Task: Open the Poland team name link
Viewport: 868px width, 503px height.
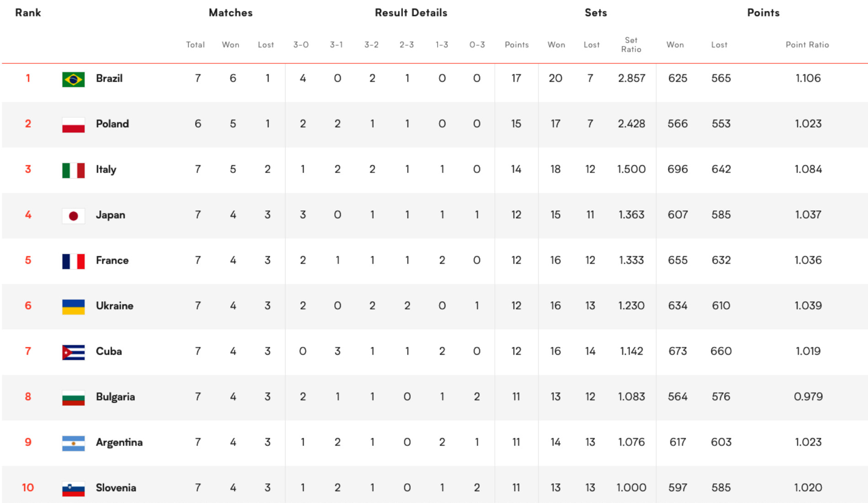Action: point(112,124)
